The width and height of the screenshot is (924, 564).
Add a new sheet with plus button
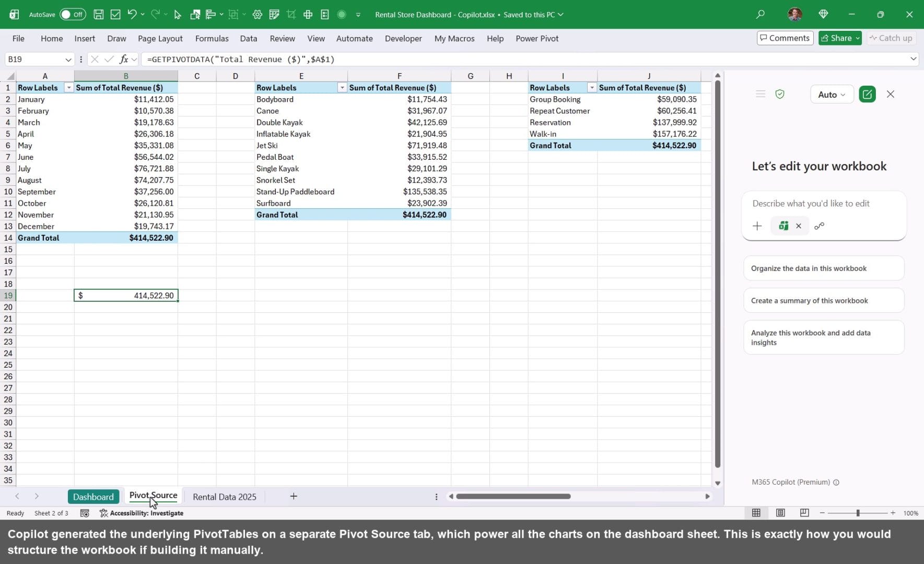click(x=294, y=496)
